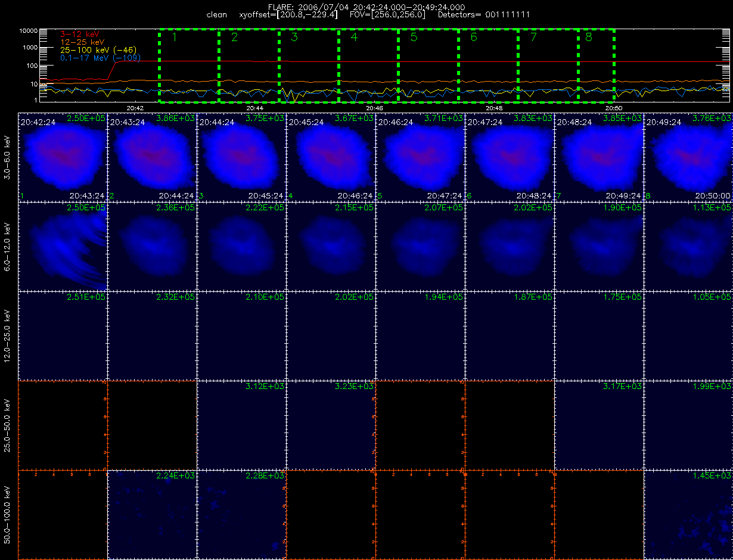The height and width of the screenshot is (560, 733).
Task: Click the 50.0-100.0 keV row label
Action: [7, 514]
